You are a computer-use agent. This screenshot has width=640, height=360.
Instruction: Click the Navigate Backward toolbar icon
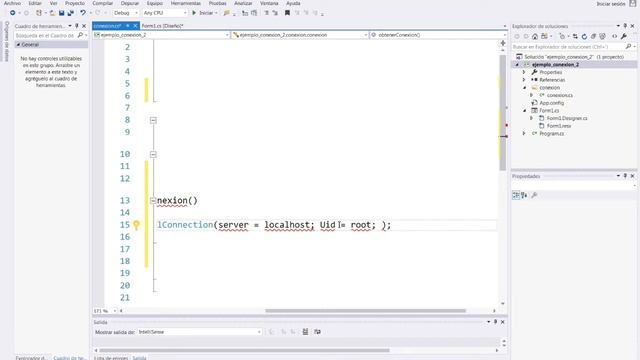(13, 13)
